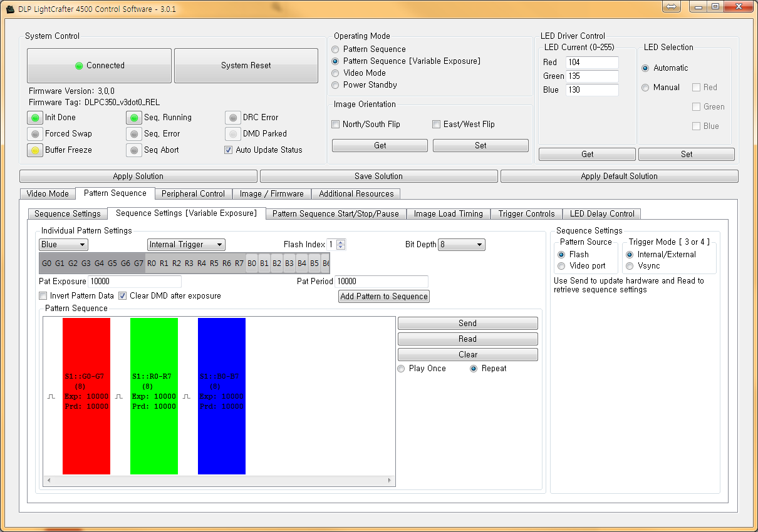Click the Seq. Error status indicator
The height and width of the screenshot is (532, 758).
click(x=134, y=134)
